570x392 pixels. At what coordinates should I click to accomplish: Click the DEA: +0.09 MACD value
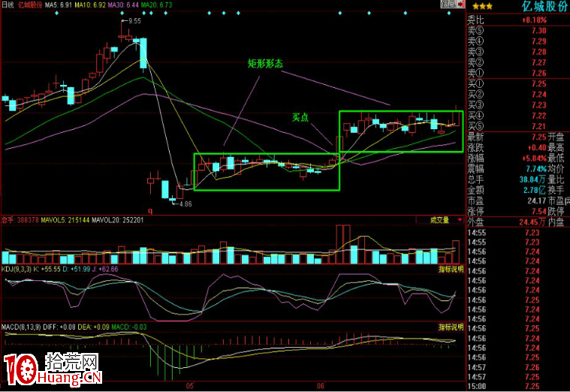click(x=93, y=327)
